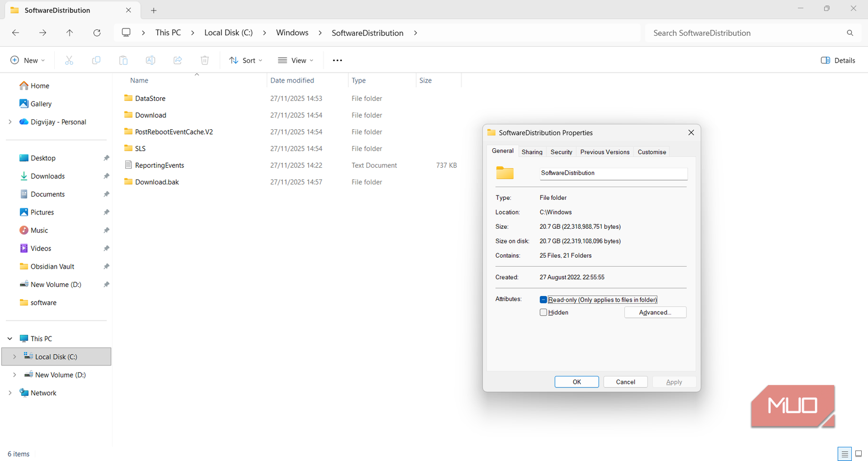Open the Customise tab
Viewport: 868px width, 461px height.
point(652,152)
